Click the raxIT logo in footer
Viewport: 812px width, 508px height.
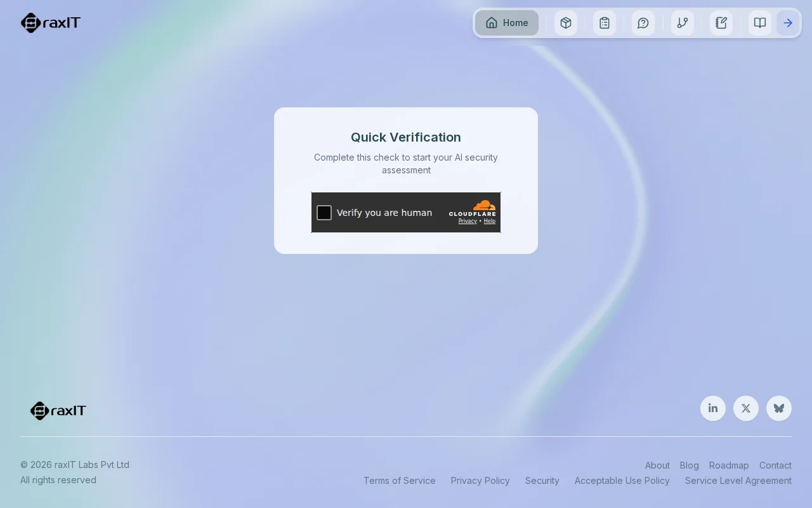(58, 411)
